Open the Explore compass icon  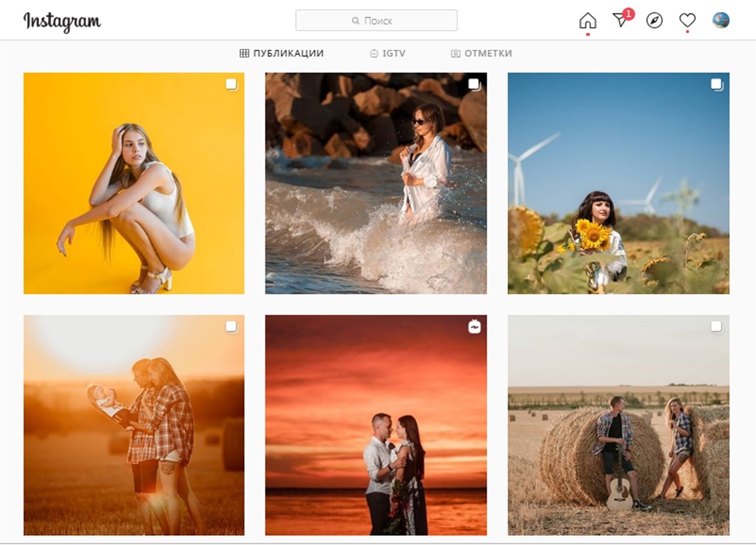coord(654,21)
